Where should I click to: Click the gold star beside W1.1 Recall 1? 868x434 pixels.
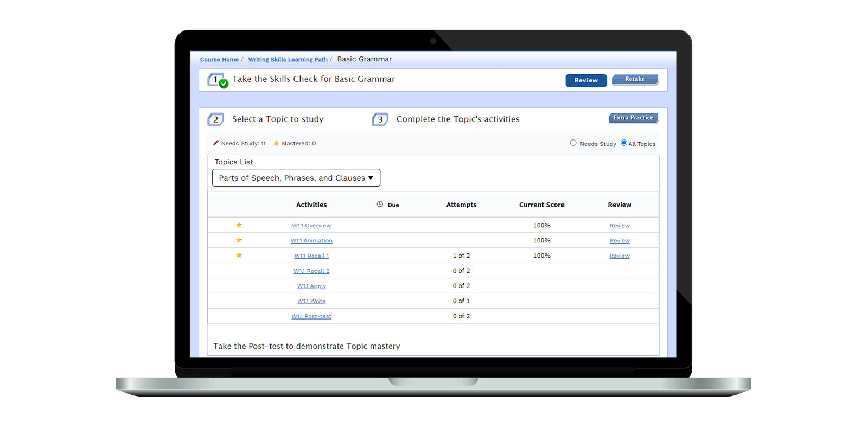239,256
